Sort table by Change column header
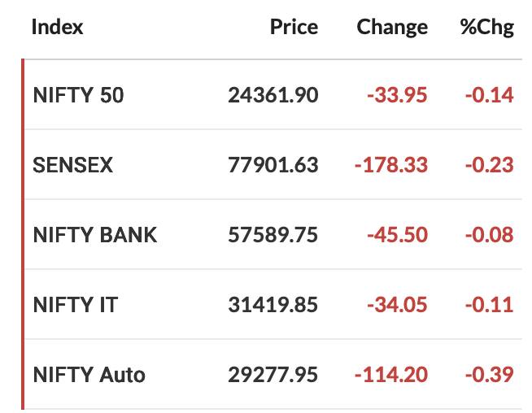This screenshot has height=413, width=532. click(x=392, y=27)
